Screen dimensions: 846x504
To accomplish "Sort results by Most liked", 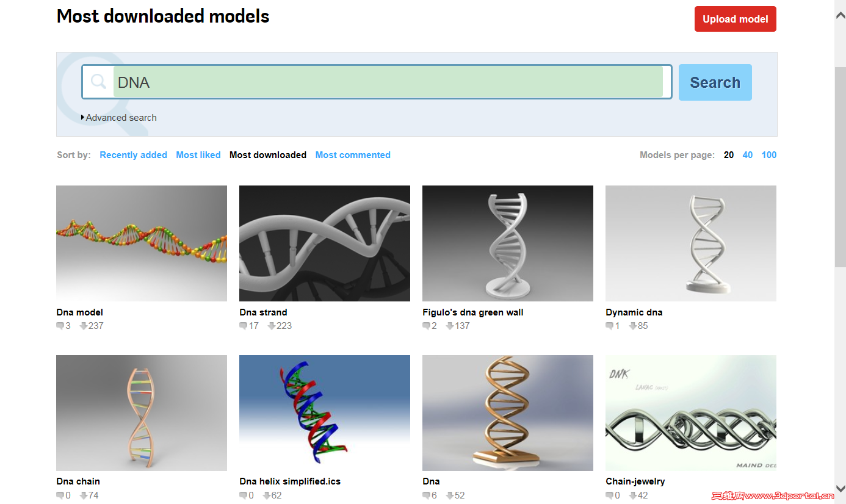I will (198, 155).
